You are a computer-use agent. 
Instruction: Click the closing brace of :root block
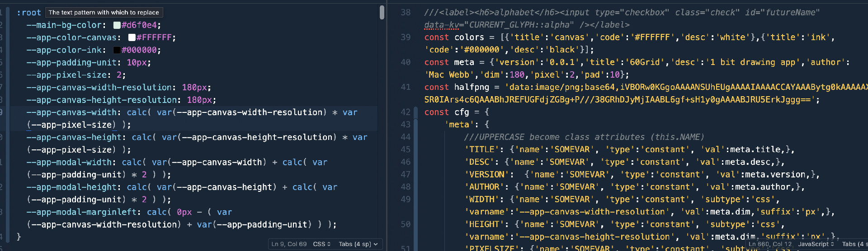coord(19,237)
